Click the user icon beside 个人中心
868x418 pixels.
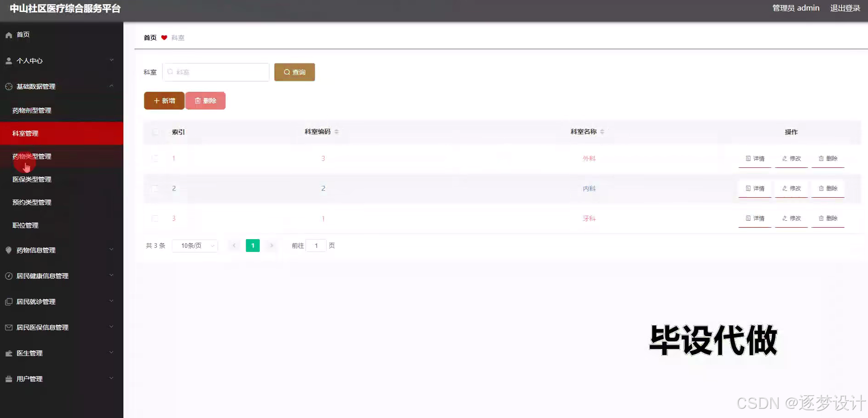[9, 61]
